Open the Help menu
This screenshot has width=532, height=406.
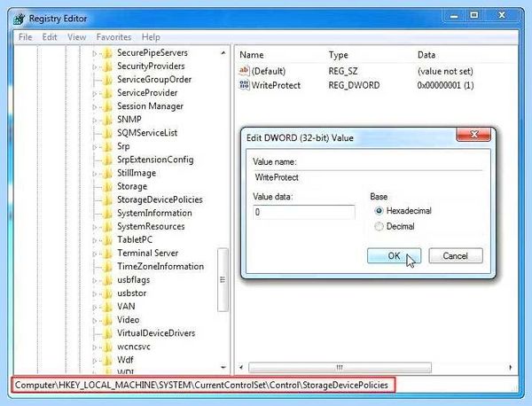(x=151, y=37)
